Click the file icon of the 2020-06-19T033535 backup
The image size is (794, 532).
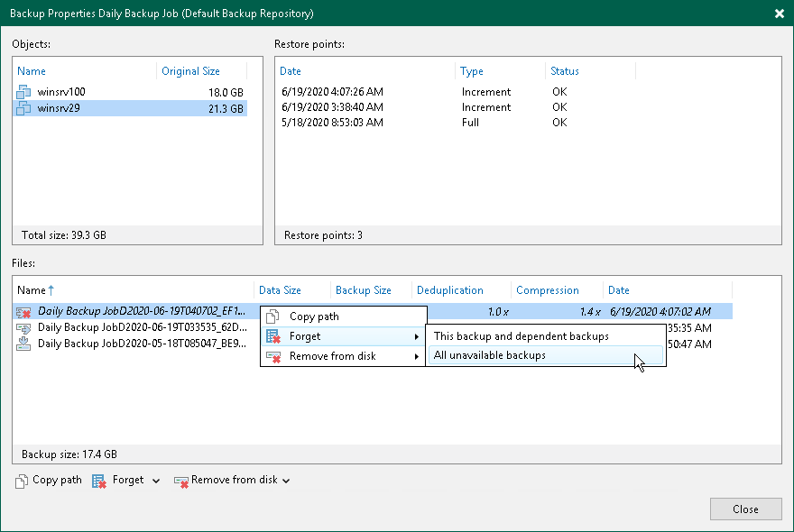pos(24,327)
